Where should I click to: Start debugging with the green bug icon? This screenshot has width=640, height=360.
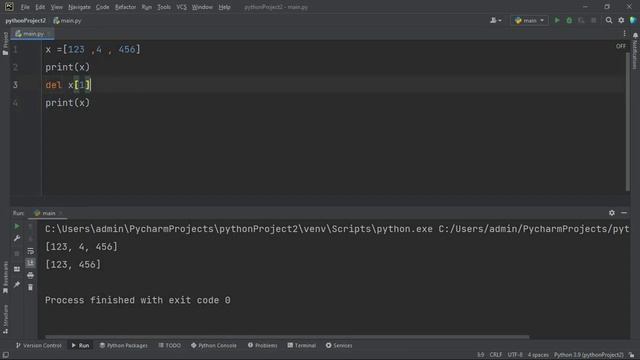coord(569,20)
